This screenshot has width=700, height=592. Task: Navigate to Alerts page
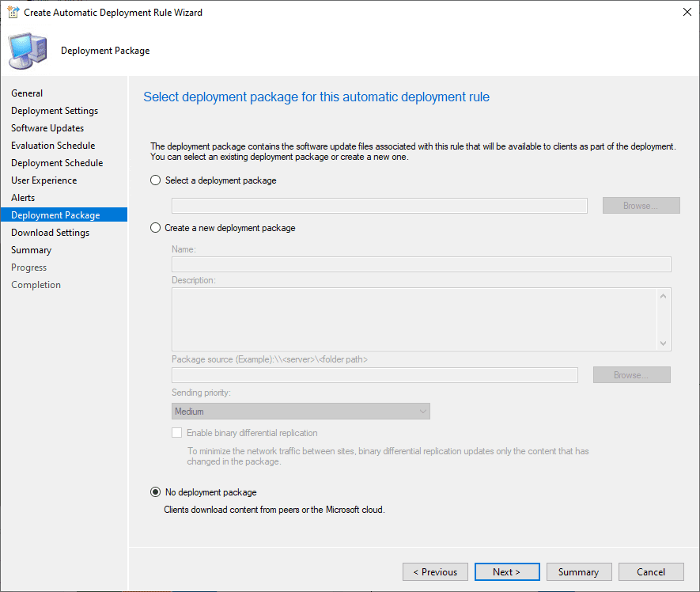coord(23,198)
